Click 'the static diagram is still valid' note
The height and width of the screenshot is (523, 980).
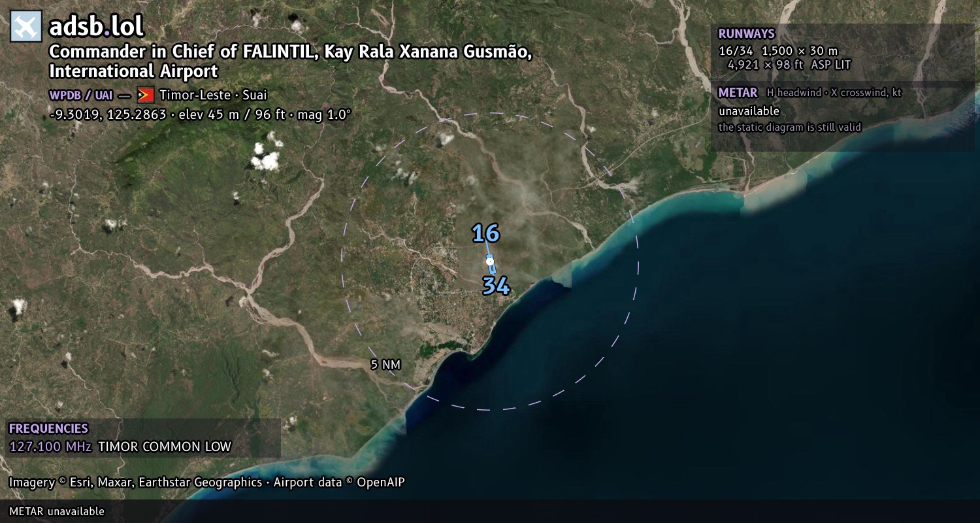(790, 127)
